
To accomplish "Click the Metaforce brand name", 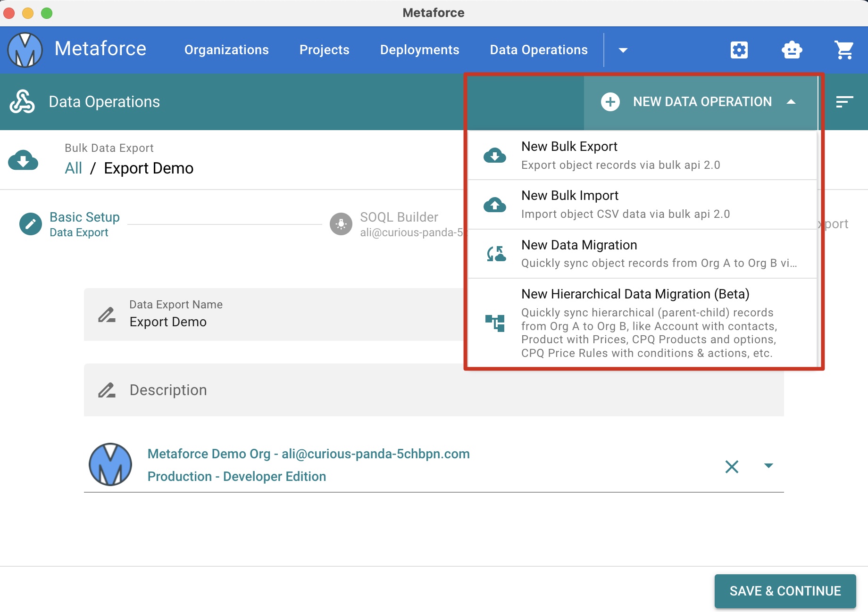I will pyautogui.click(x=100, y=49).
